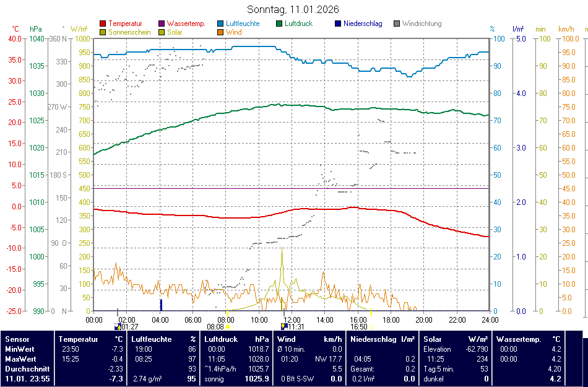Click the orange Wind legend square
The image size is (588, 387).
221,32
